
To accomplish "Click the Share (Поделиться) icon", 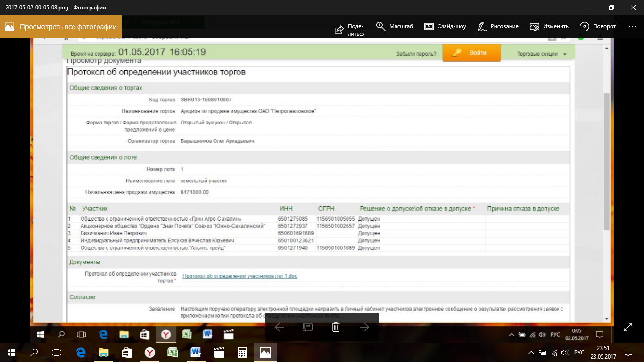I will point(339,29).
